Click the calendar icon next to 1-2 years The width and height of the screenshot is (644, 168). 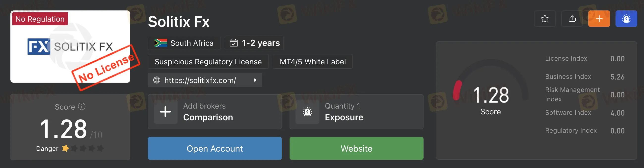(234, 43)
